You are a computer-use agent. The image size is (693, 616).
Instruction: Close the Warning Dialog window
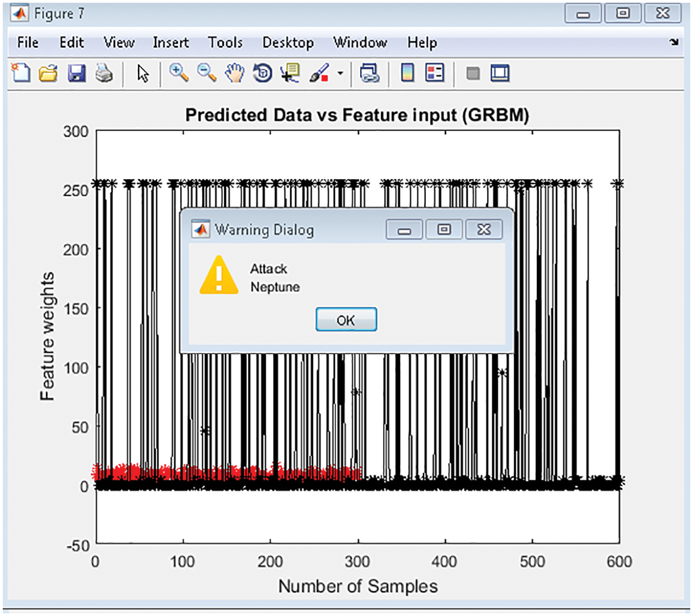(x=483, y=229)
